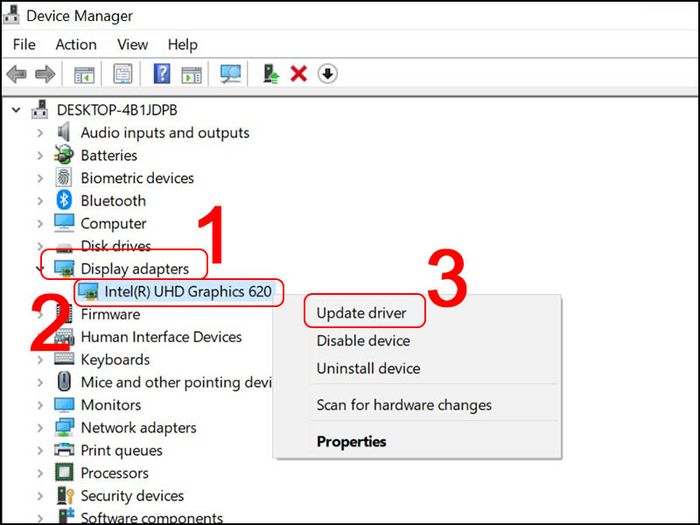This screenshot has height=525, width=700.
Task: Select the Bluetooth label text
Action: point(113,201)
